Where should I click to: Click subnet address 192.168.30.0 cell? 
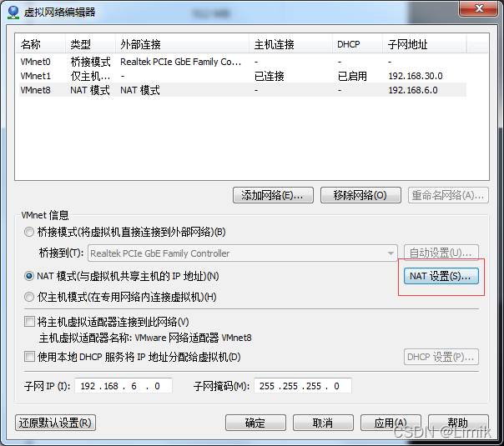coord(416,76)
